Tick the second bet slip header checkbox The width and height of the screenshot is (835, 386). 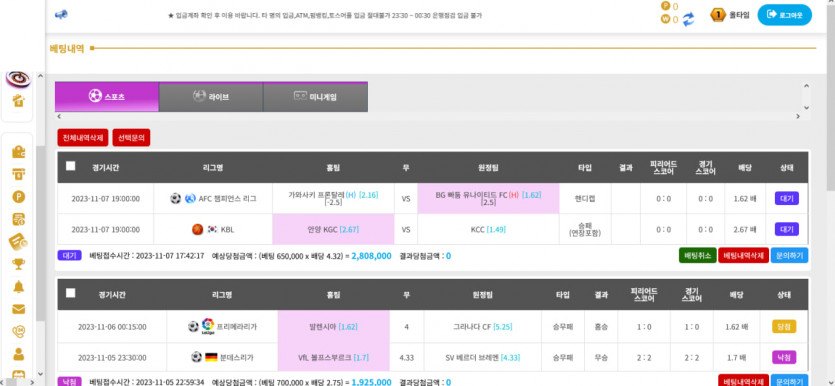click(x=70, y=293)
